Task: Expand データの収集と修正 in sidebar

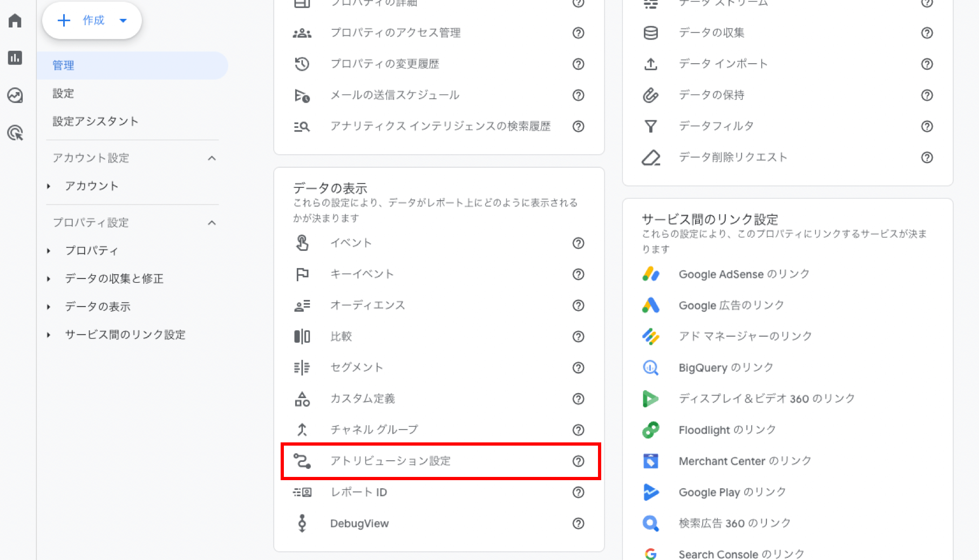Action: coord(49,279)
